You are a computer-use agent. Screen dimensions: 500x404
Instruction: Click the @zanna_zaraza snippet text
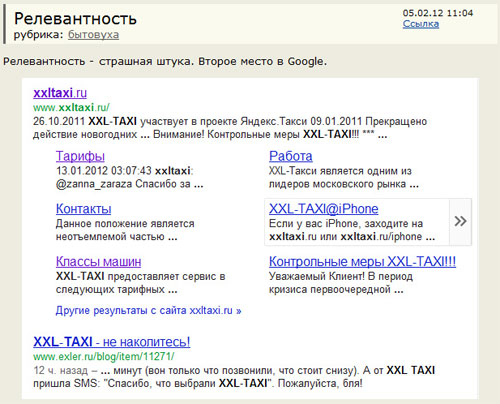130,184
